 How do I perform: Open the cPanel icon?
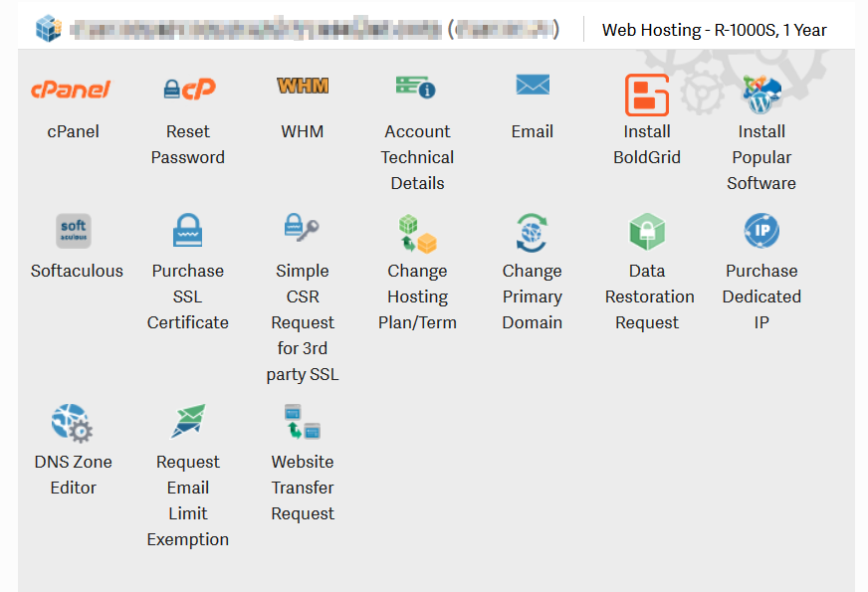click(x=71, y=90)
